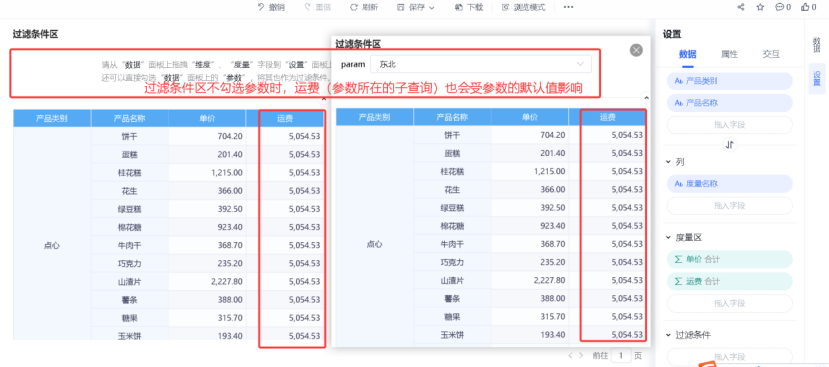The image size is (829, 367).
Task: Open the three-dot more options menu
Action: click(x=568, y=7)
